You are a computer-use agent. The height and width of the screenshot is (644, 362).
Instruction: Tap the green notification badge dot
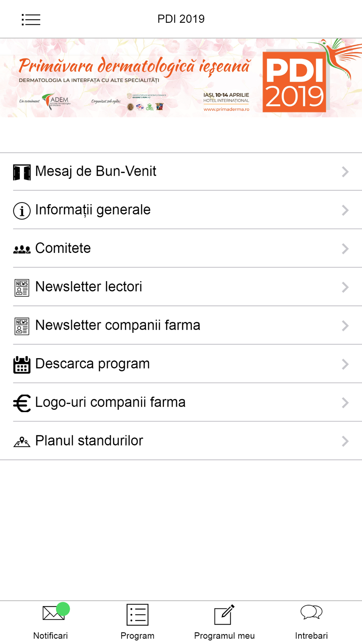(63, 609)
